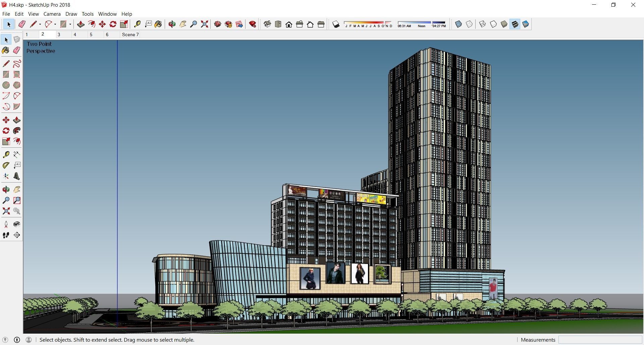Viewport: 644px width, 345px height.
Task: Switch to scene tab 4
Action: click(79, 34)
